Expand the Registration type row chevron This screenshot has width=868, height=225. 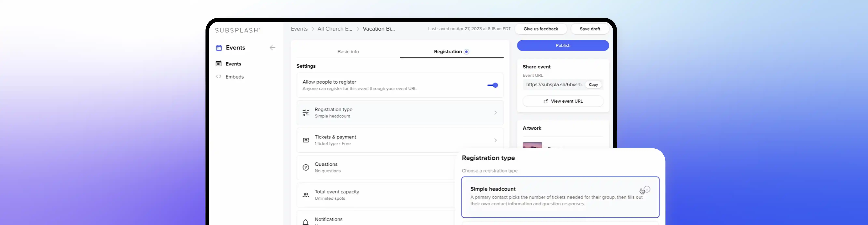[495, 113]
